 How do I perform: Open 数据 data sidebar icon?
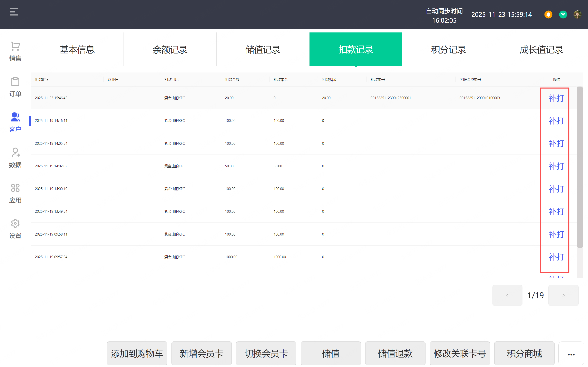(x=15, y=158)
